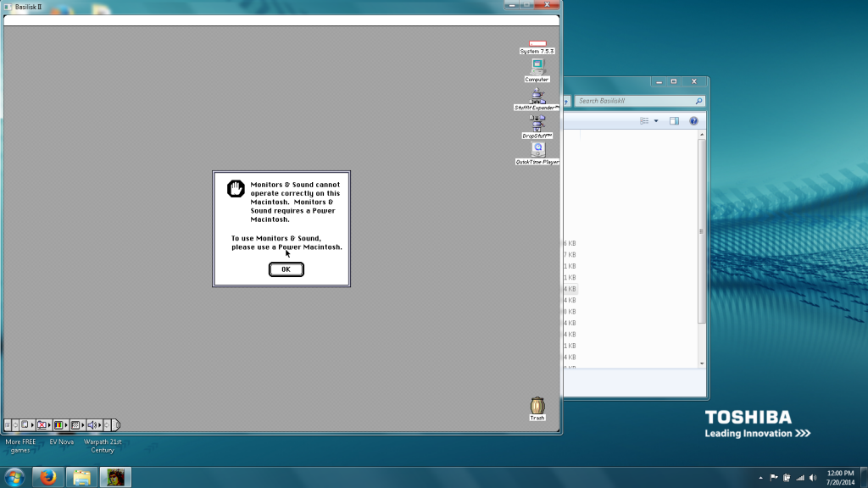Click the power tray icon
Screen dimensions: 868x488
click(787, 478)
